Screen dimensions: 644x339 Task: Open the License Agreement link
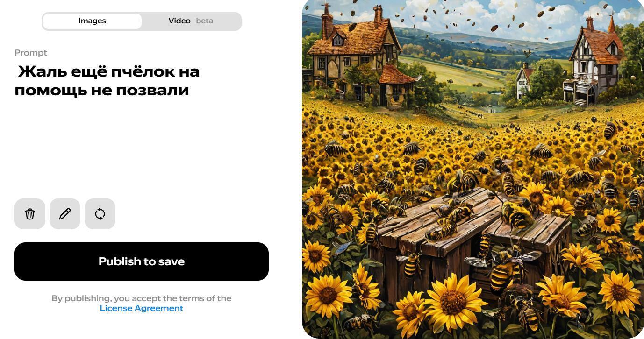[142, 308]
